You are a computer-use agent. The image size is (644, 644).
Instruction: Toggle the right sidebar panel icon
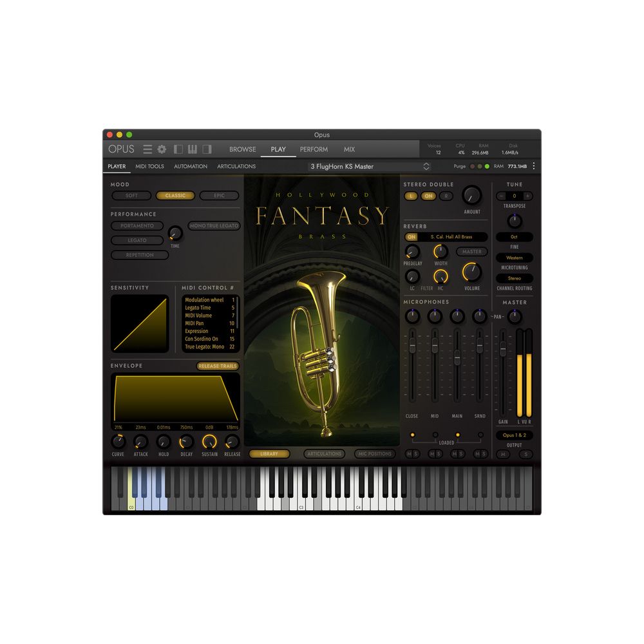(x=207, y=149)
